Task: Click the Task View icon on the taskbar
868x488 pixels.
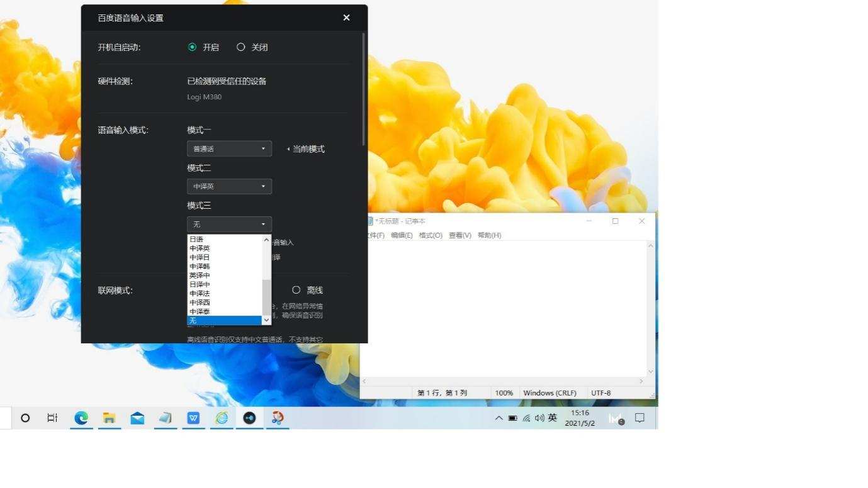Action: click(x=52, y=418)
